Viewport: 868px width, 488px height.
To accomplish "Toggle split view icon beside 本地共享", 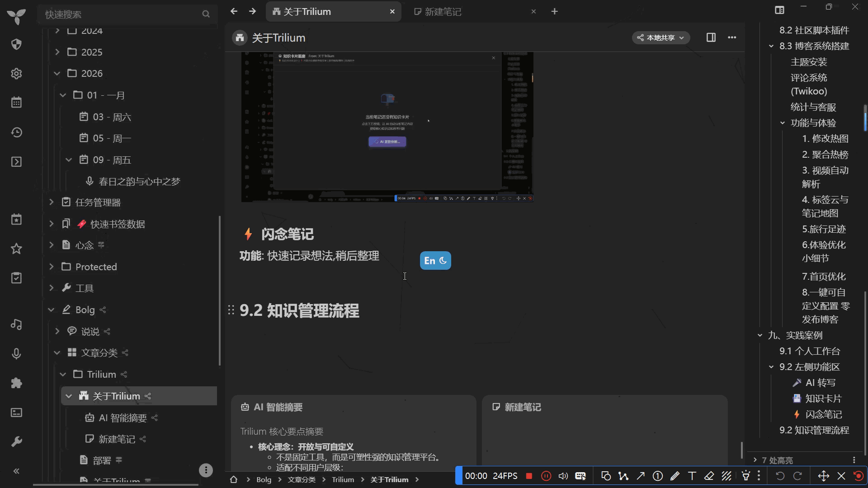I will pyautogui.click(x=711, y=38).
